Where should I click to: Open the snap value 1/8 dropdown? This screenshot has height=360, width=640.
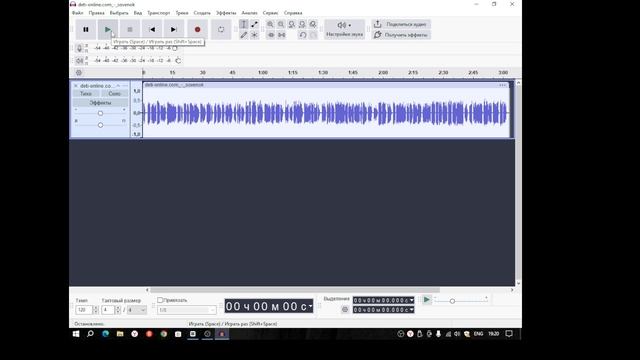(x=187, y=310)
